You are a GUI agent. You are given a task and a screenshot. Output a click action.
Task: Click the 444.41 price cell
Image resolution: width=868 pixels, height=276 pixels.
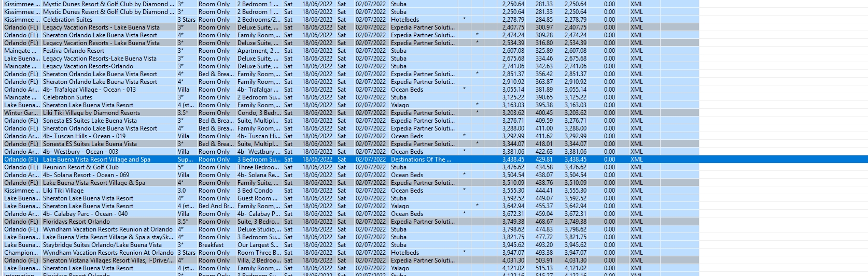click(544, 191)
